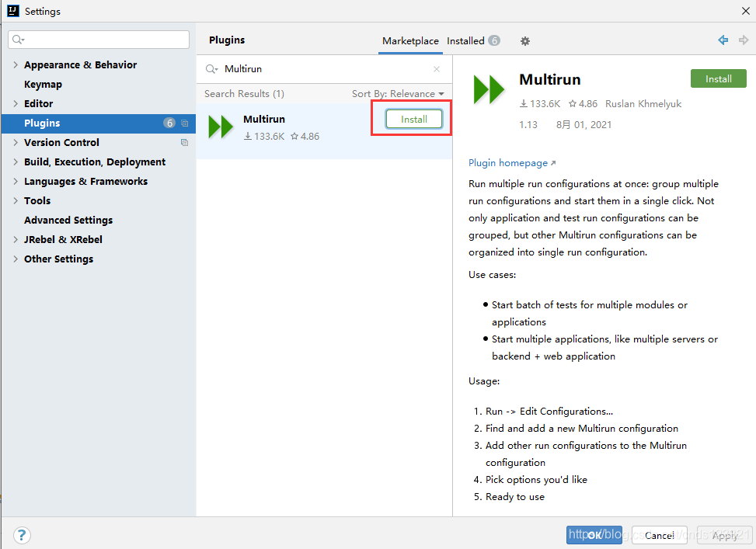Click the plugins settings gear icon
The width and height of the screenshot is (756, 549).
click(525, 41)
